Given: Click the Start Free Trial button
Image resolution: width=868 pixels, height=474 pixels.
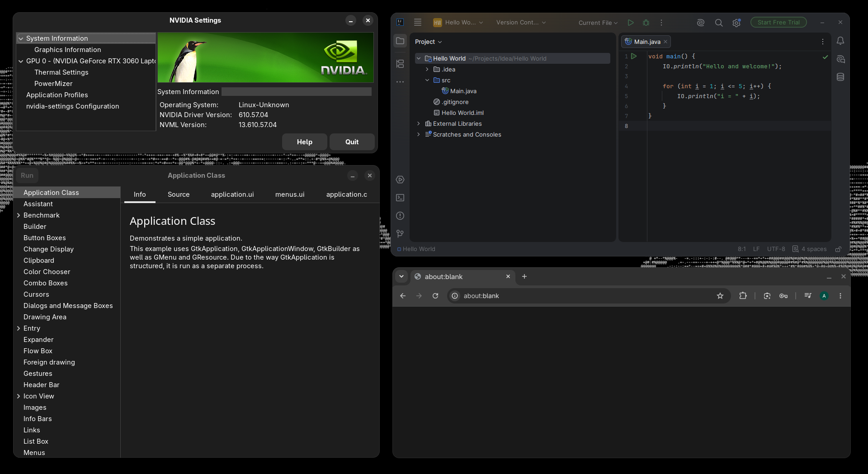Looking at the screenshot, I should tap(778, 22).
